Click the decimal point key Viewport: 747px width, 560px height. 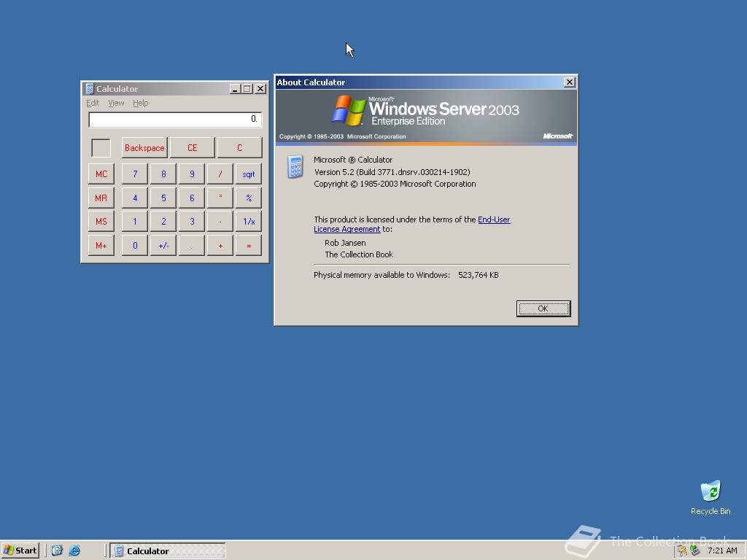192,246
